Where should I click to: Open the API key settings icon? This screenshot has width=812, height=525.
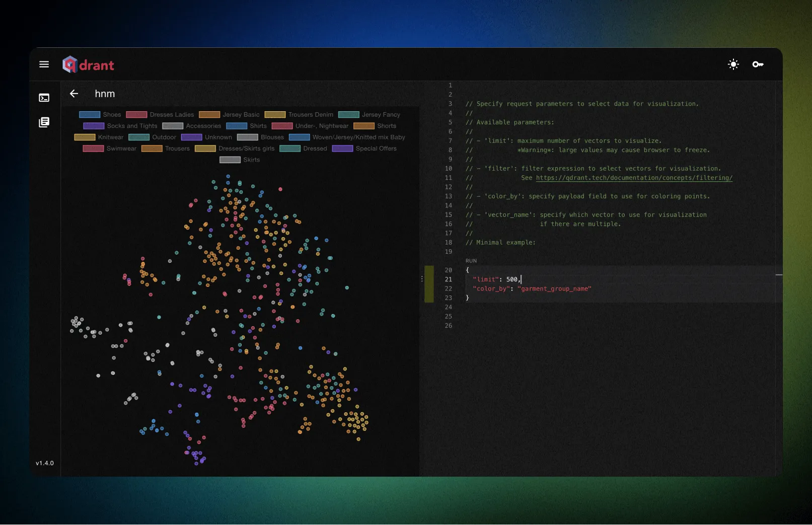pos(758,64)
